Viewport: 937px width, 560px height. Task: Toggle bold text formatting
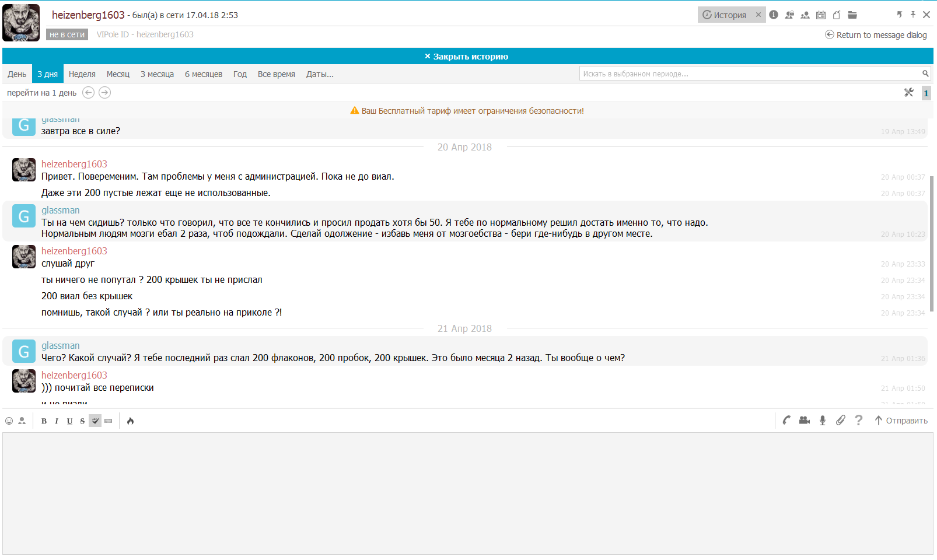[x=44, y=421]
